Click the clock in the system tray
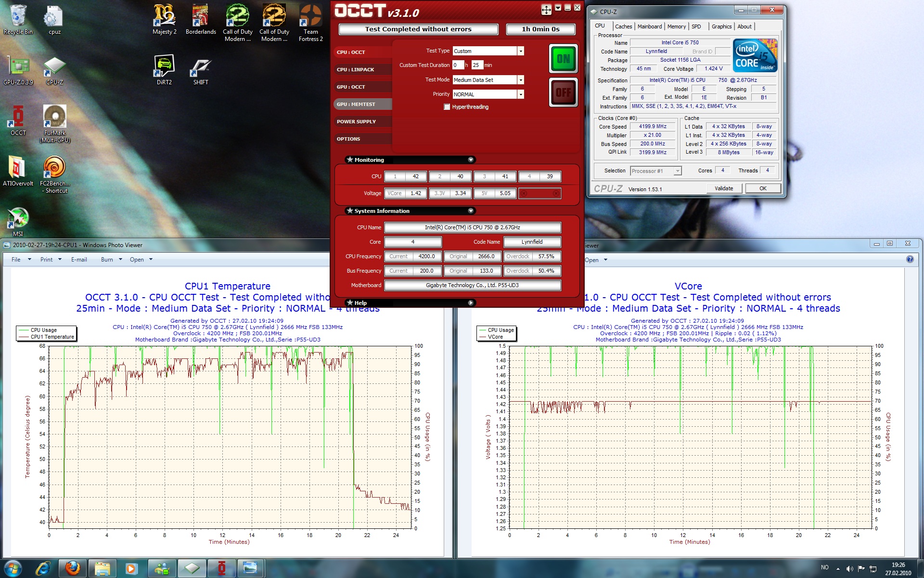 (x=898, y=569)
